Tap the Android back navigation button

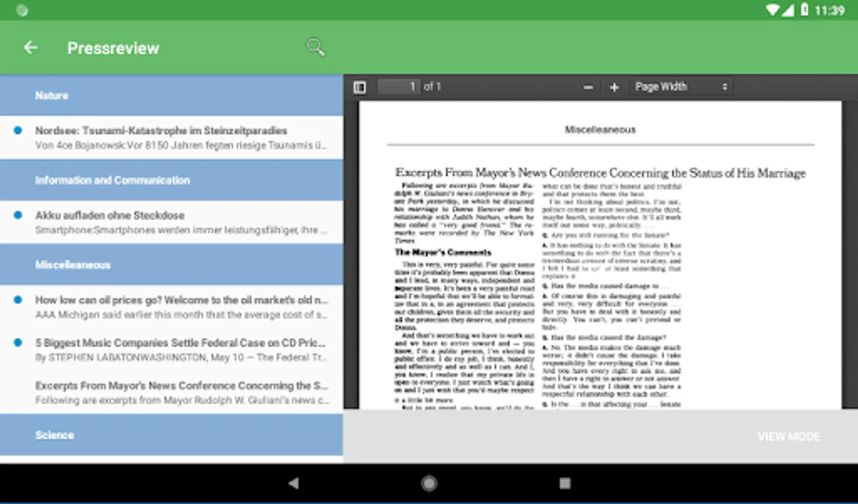[x=293, y=483]
